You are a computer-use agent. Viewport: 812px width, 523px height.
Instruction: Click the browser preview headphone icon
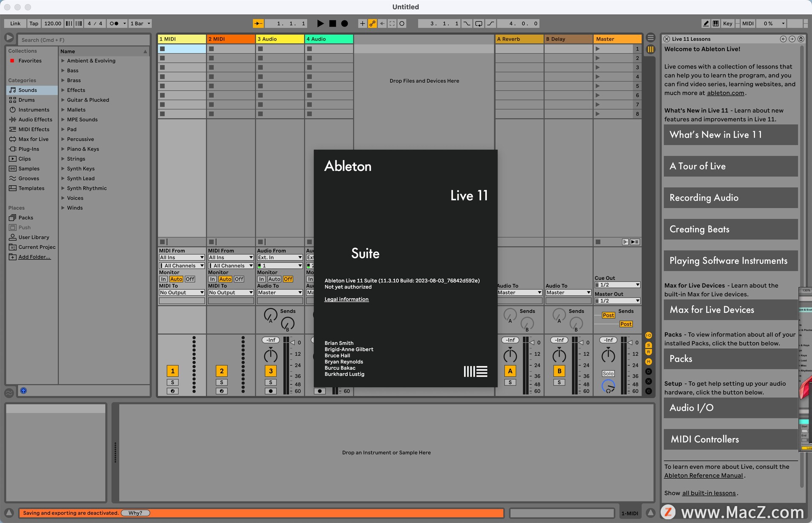[24, 391]
